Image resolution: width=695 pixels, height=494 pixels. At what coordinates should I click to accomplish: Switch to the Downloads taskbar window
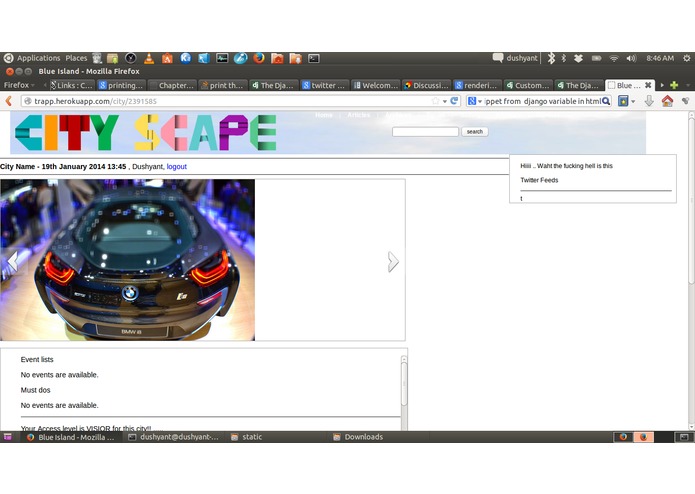359,437
